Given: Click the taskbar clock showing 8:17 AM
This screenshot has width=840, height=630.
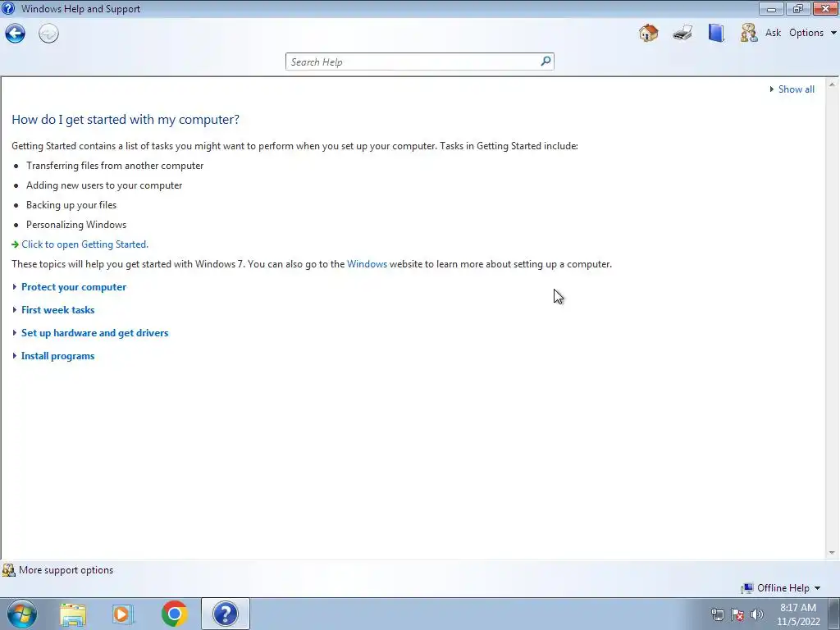Looking at the screenshot, I should 798,614.
